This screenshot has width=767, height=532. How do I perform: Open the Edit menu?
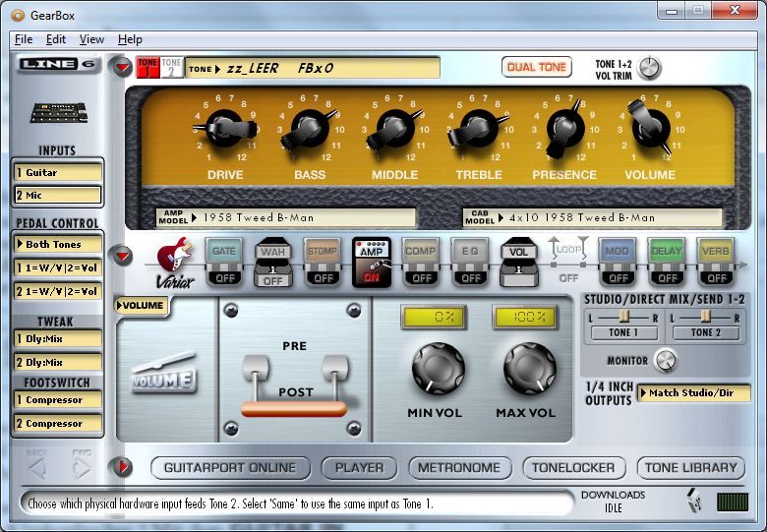tap(56, 39)
